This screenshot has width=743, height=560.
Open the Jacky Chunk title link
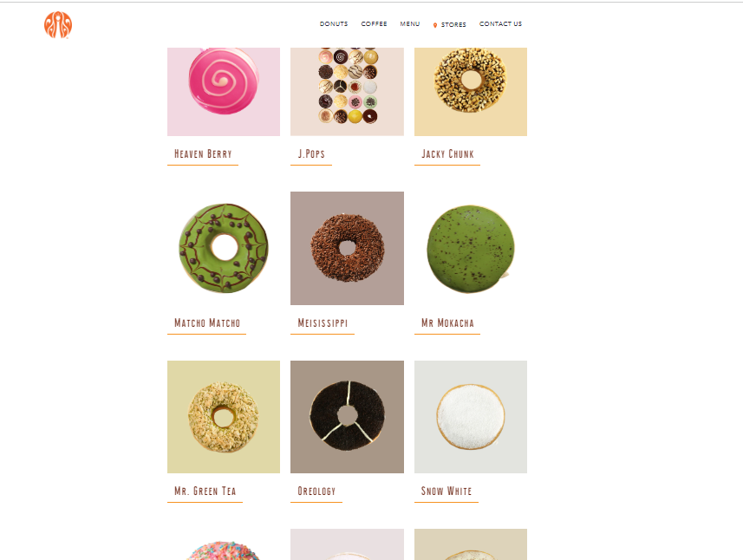[447, 154]
